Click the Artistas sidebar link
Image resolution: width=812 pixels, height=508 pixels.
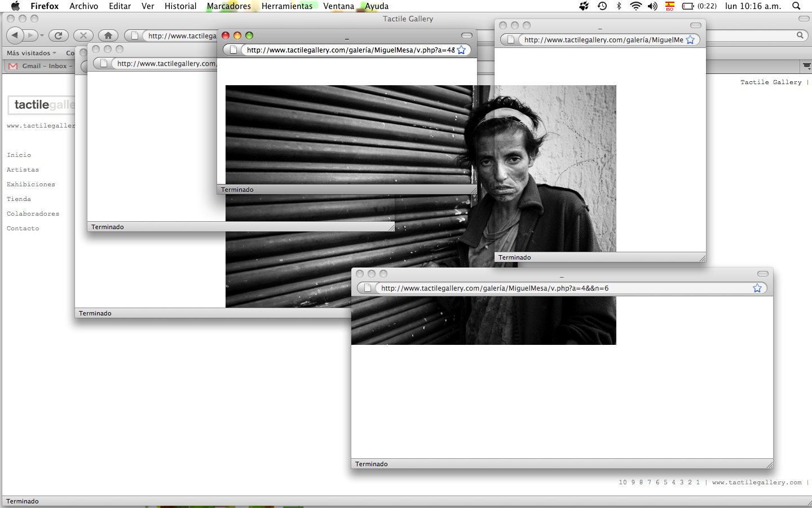pos(23,170)
